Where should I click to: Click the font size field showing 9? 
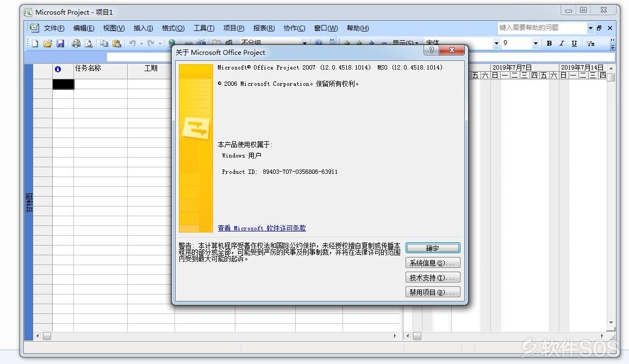(x=517, y=43)
